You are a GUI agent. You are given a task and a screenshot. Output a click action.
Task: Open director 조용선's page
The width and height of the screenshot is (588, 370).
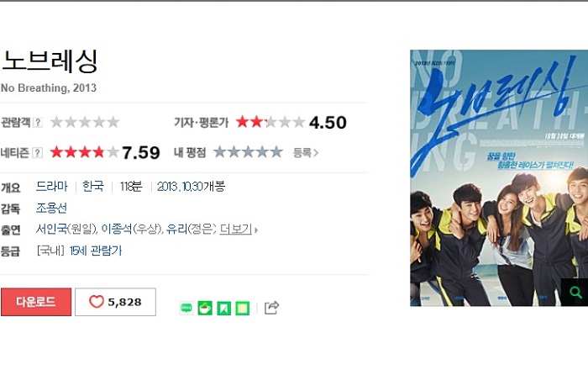point(51,208)
